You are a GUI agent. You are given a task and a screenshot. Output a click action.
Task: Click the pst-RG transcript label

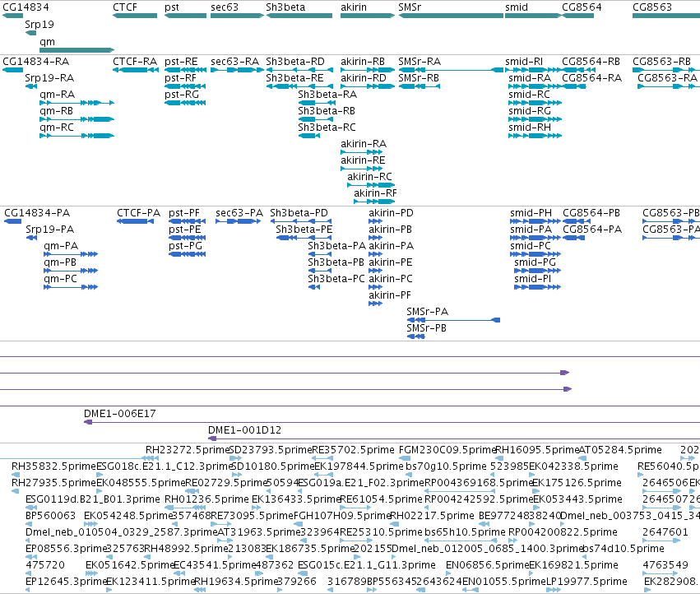[182, 95]
